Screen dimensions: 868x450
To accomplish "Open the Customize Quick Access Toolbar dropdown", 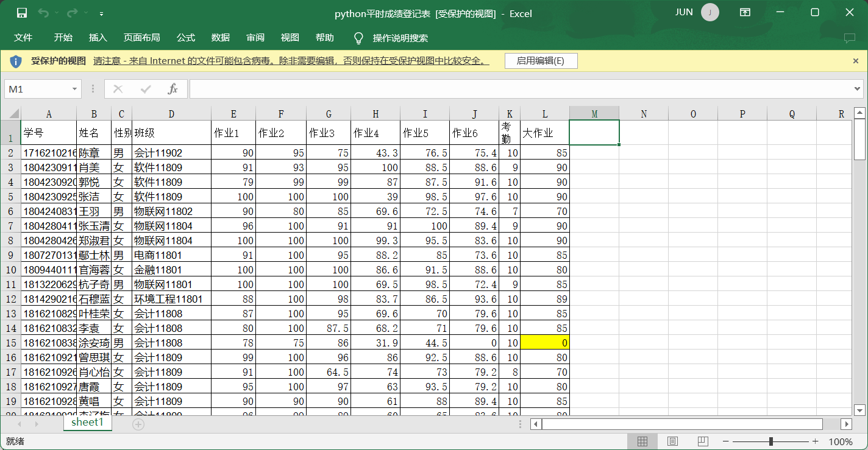I will [x=101, y=13].
